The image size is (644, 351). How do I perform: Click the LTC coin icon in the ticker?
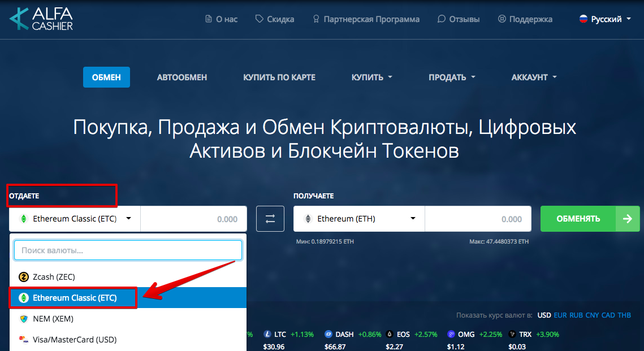pyautogui.click(x=267, y=334)
